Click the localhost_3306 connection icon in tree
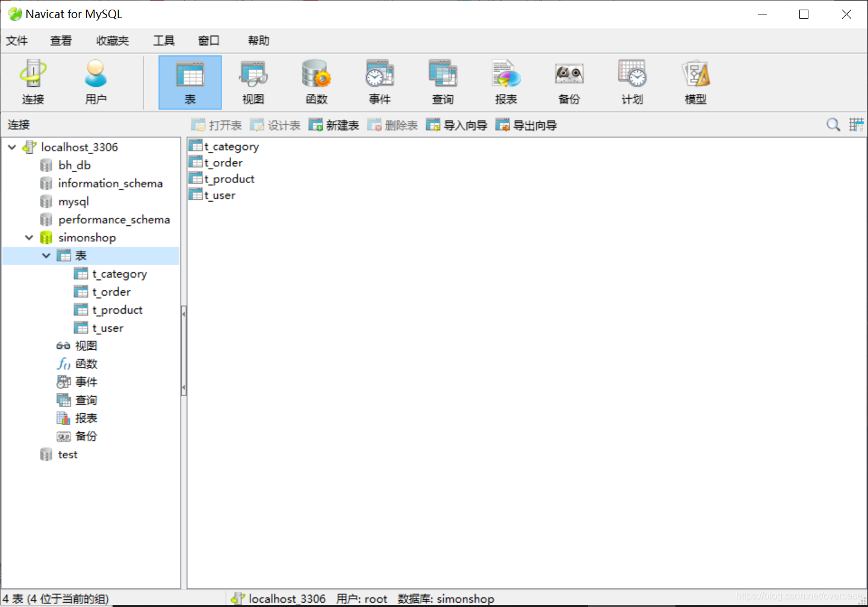This screenshot has height=607, width=868. (29, 147)
